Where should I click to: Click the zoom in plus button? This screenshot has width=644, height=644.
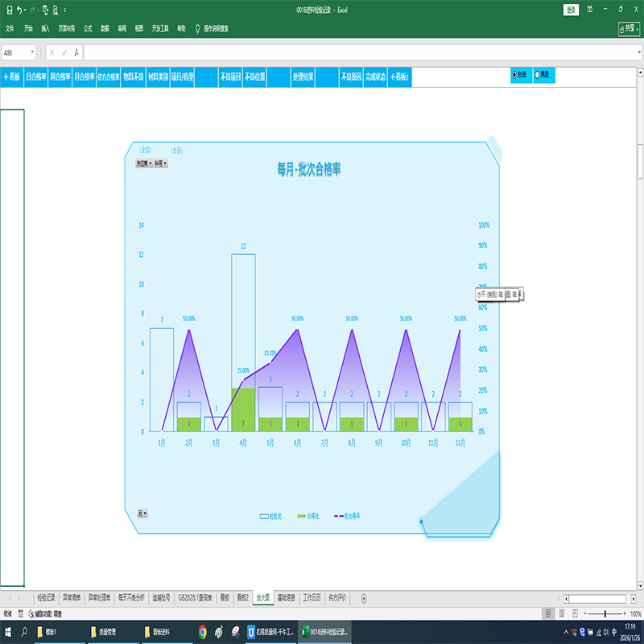tap(625, 613)
